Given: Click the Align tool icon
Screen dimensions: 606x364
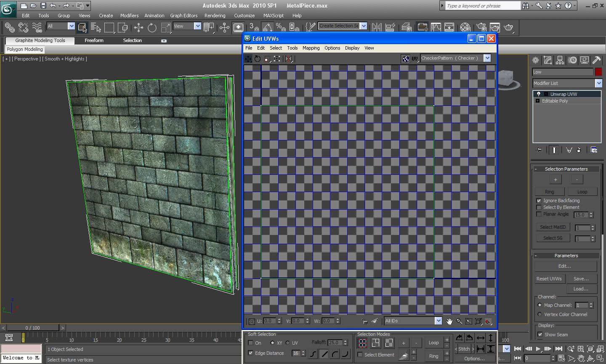Looking at the screenshot, I should click(390, 27).
